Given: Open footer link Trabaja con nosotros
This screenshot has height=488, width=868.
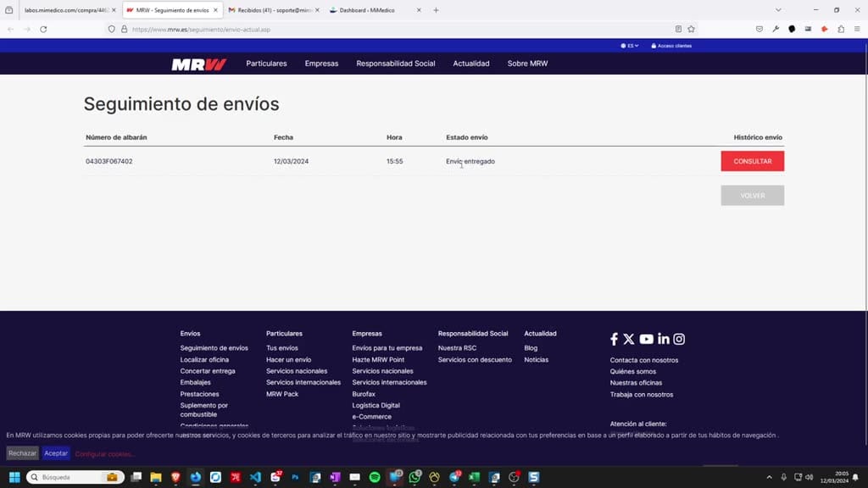Looking at the screenshot, I should tap(642, 395).
